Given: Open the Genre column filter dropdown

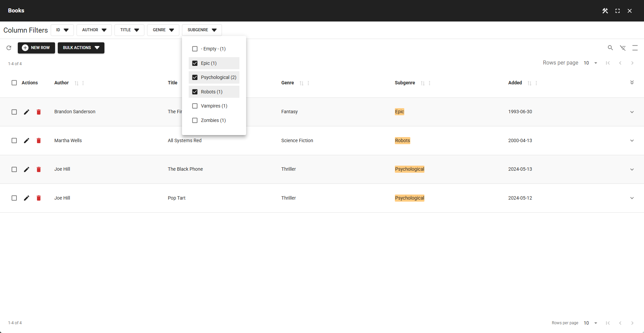Looking at the screenshot, I should click(x=163, y=30).
